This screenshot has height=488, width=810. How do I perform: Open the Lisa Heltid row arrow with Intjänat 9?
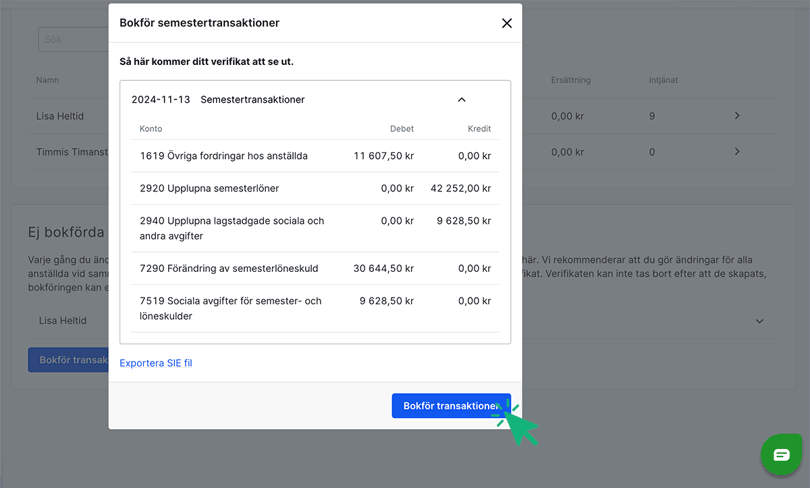pyautogui.click(x=737, y=116)
